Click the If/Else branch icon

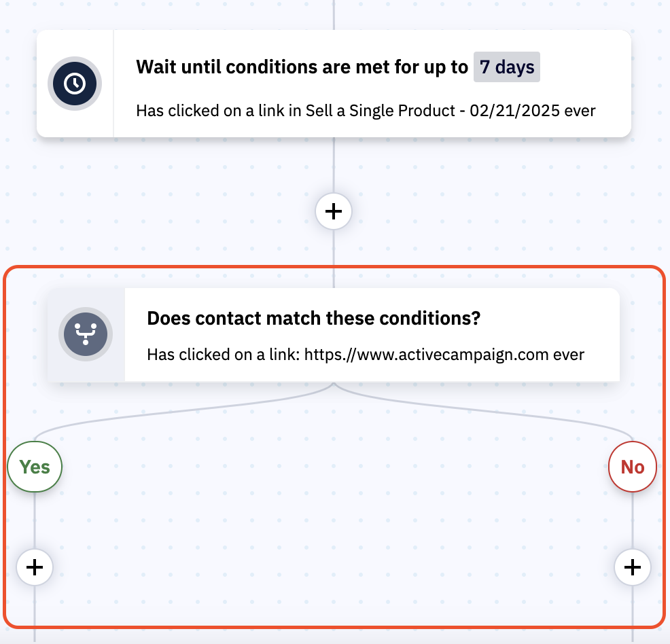[x=85, y=334]
